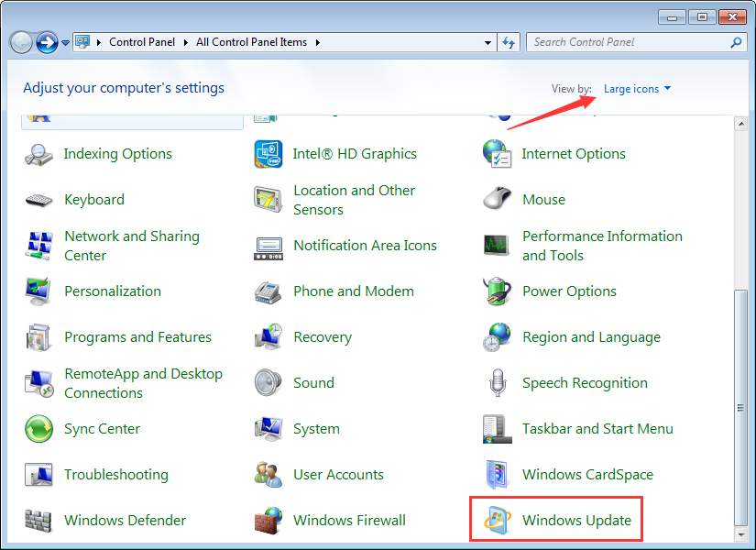Expand arrow after Control Panel breadcrumb
756x550 pixels.
pyautogui.click(x=186, y=42)
